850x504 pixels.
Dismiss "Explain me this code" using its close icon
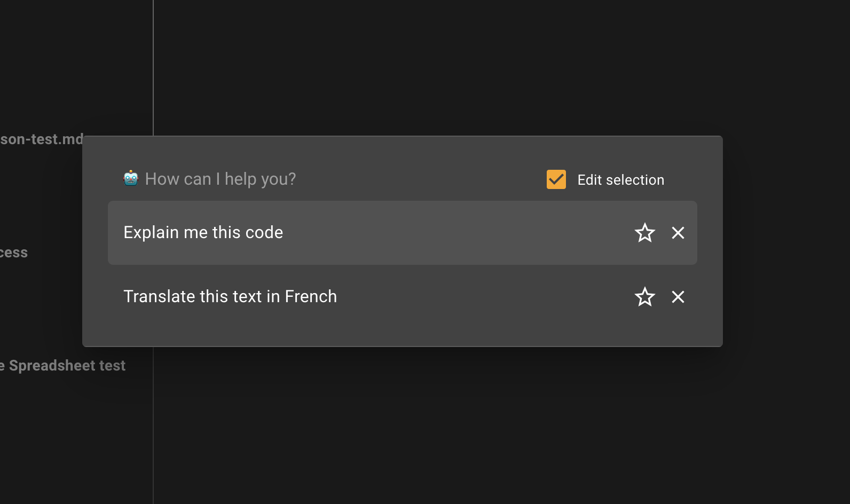pyautogui.click(x=678, y=233)
